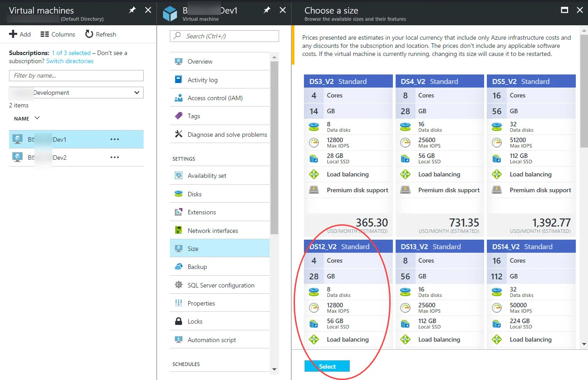
Task: Click the Extensions icon in settings
Action: tap(179, 212)
